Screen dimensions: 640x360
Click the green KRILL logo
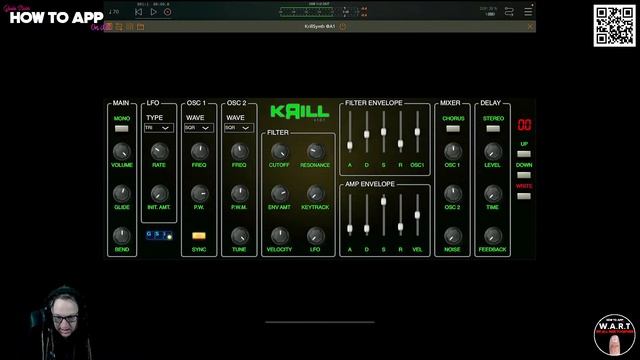[300, 111]
